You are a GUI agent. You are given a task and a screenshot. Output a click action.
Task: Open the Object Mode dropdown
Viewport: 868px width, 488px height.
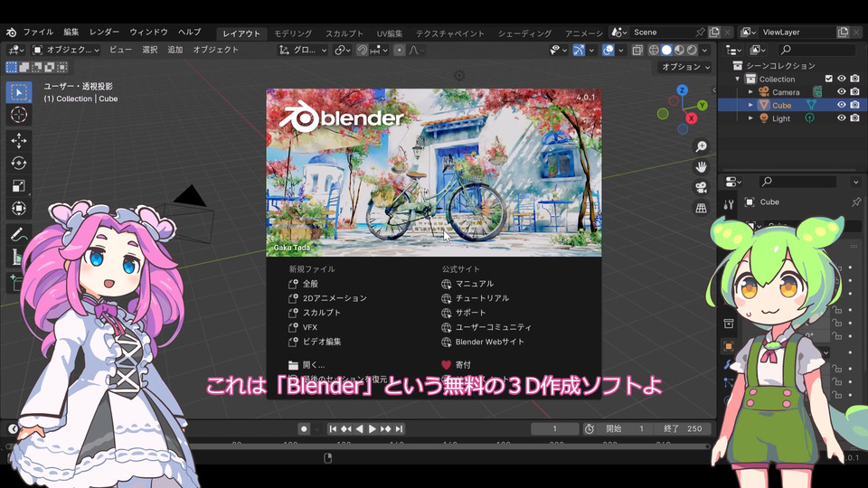click(x=66, y=50)
